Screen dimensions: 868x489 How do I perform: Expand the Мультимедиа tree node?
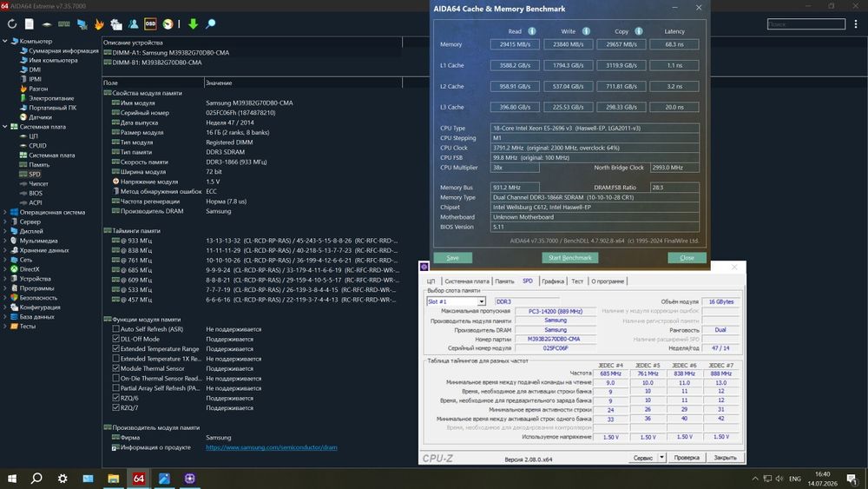pyautogui.click(x=5, y=241)
